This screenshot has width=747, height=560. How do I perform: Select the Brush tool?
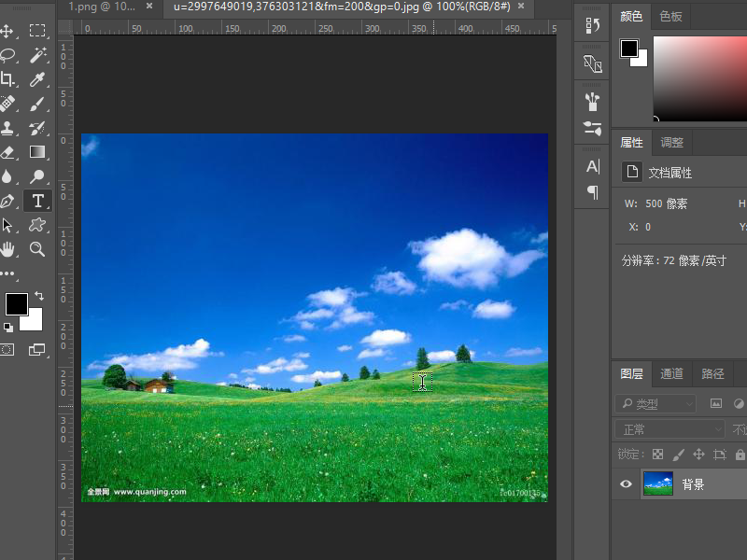click(37, 104)
